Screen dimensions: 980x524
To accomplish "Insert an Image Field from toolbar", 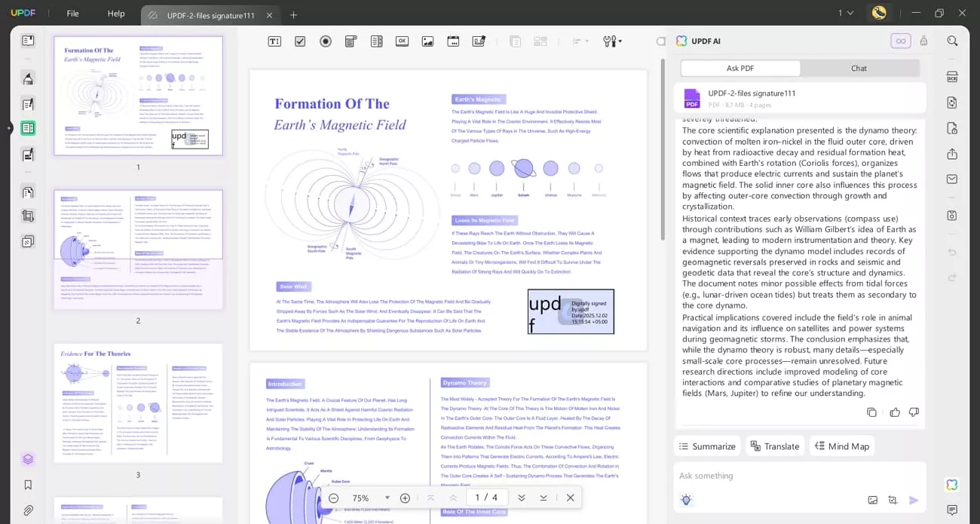I will point(427,41).
